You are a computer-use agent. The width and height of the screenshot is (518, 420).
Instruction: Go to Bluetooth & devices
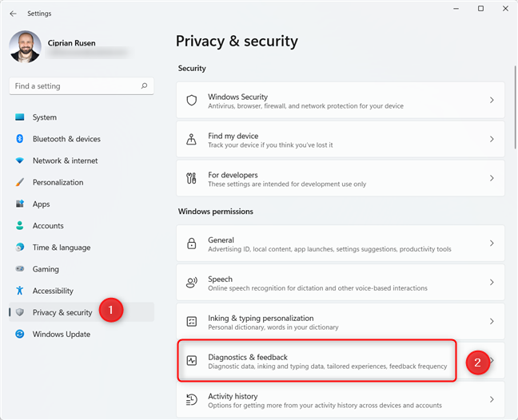(x=82, y=139)
